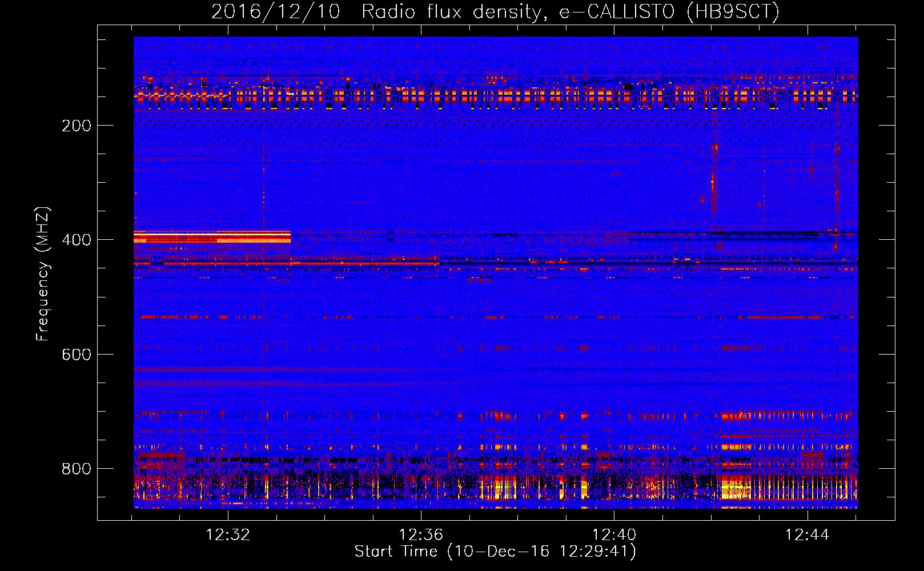The image size is (924, 571).
Task: Click the 600 frequency tick label
Action: (77, 355)
